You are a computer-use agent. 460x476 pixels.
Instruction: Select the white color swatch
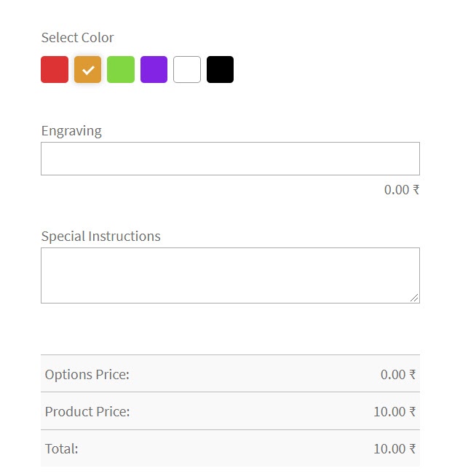coord(187,70)
